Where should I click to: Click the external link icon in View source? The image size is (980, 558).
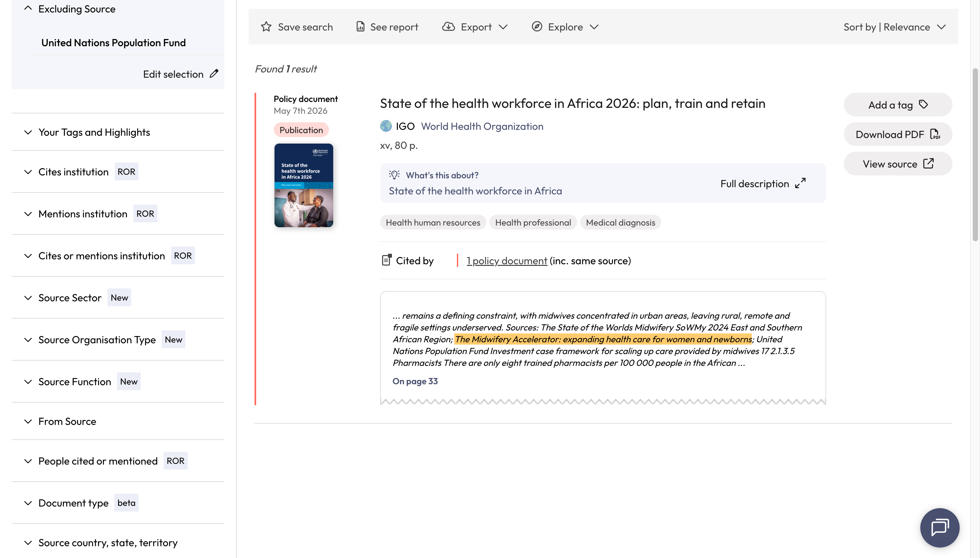tap(929, 164)
